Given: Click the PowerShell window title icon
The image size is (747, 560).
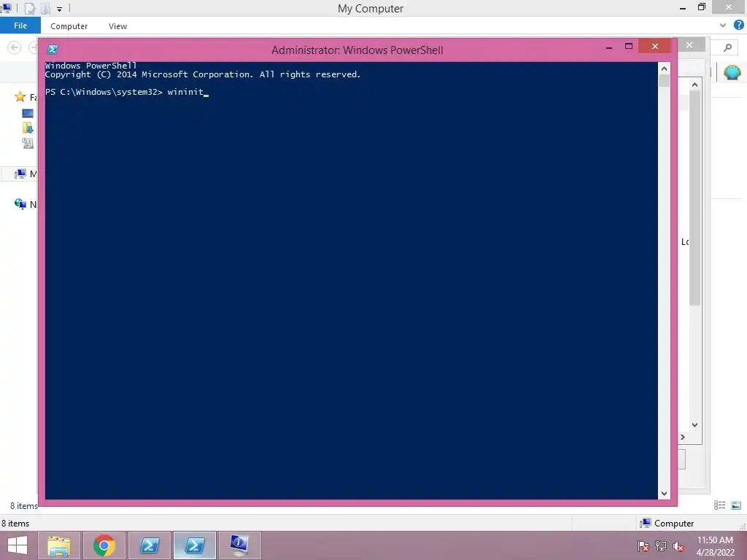Looking at the screenshot, I should click(53, 50).
